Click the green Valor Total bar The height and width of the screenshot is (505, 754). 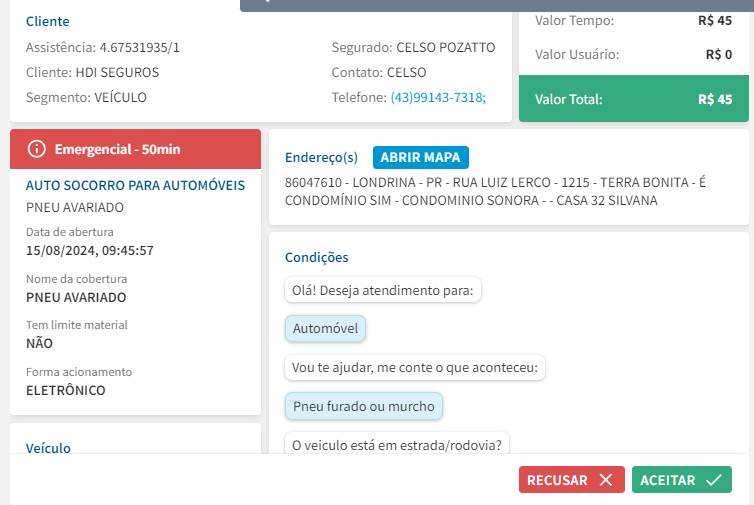coord(634,99)
